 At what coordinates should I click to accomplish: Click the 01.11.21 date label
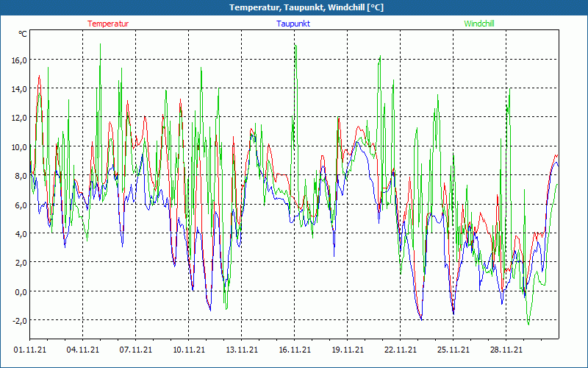(x=30, y=350)
